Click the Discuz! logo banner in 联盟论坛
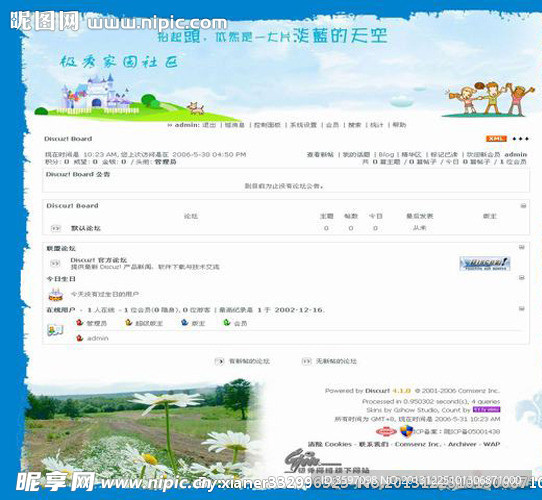Screen dimensions: 542x500 pyautogui.click(x=485, y=263)
